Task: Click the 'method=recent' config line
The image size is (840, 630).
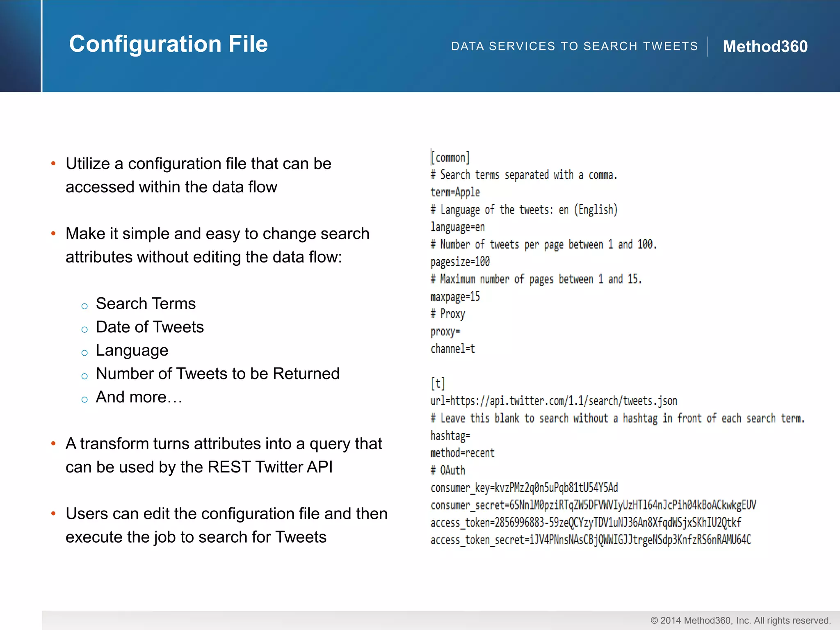Action: [x=463, y=453]
